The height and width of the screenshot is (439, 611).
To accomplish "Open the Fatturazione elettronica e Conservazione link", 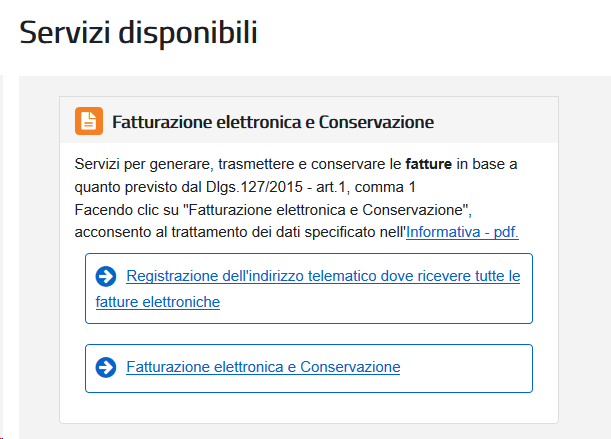I will 263,367.
